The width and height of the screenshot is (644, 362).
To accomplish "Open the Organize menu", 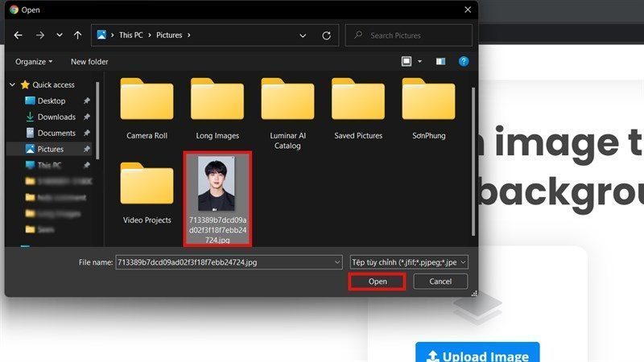I will (x=34, y=61).
